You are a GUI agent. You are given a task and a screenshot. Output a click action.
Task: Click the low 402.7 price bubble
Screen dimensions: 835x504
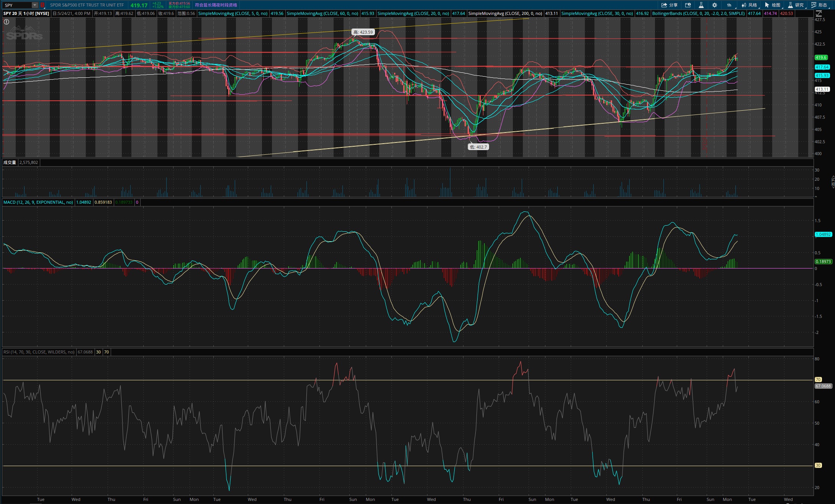click(478, 147)
